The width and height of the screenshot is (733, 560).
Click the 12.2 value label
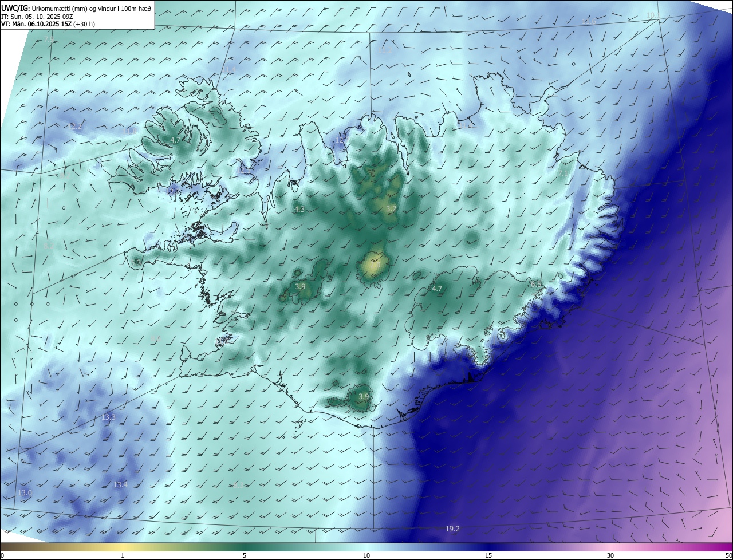[x=75, y=126]
